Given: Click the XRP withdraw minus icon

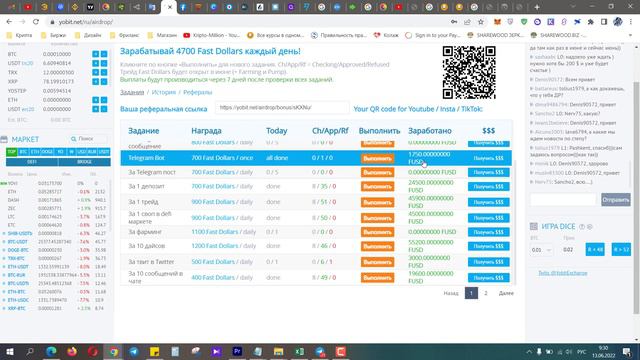Looking at the screenshot, I should pyautogui.click(x=104, y=81).
